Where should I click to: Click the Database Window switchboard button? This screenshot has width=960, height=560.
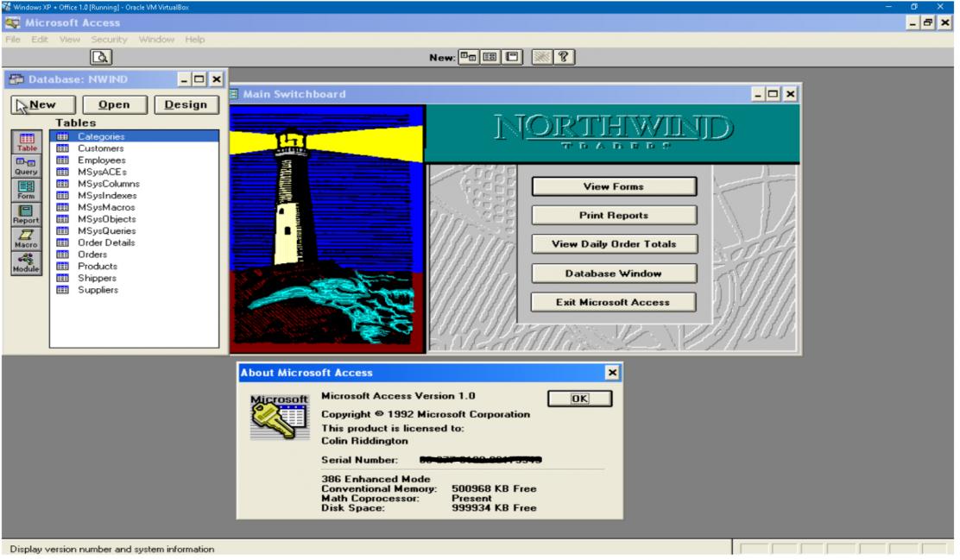point(614,274)
